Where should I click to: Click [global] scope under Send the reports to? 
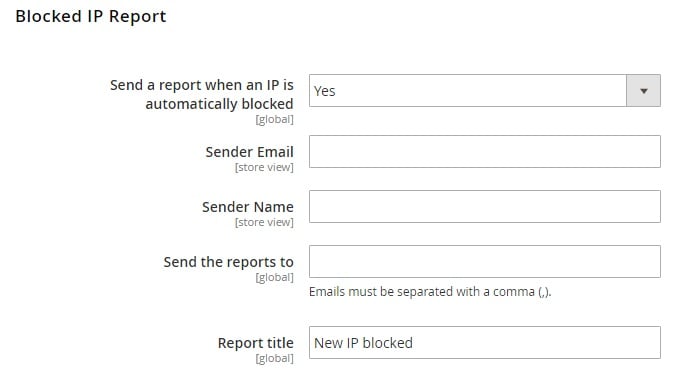pyautogui.click(x=275, y=277)
